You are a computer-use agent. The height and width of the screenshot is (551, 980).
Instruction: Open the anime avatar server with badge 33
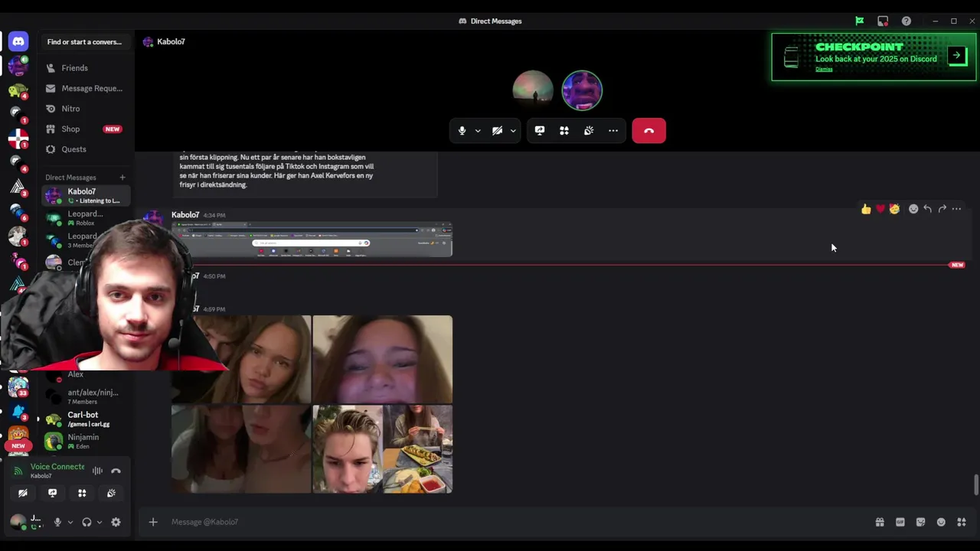pyautogui.click(x=18, y=386)
